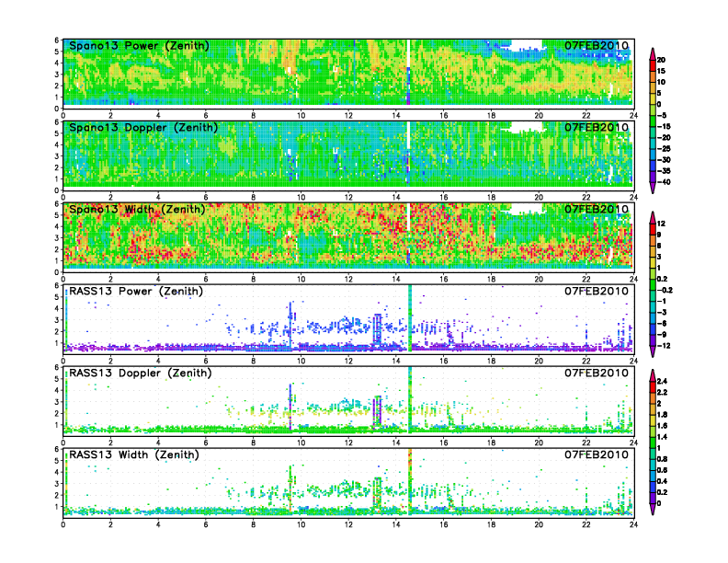Click the '1.8' label on the bottom colorbar
The height and width of the screenshot is (563, 728).
click(662, 414)
